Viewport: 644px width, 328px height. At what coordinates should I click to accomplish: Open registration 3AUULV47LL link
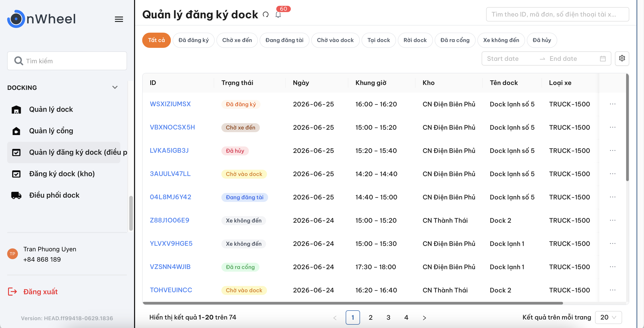click(170, 174)
